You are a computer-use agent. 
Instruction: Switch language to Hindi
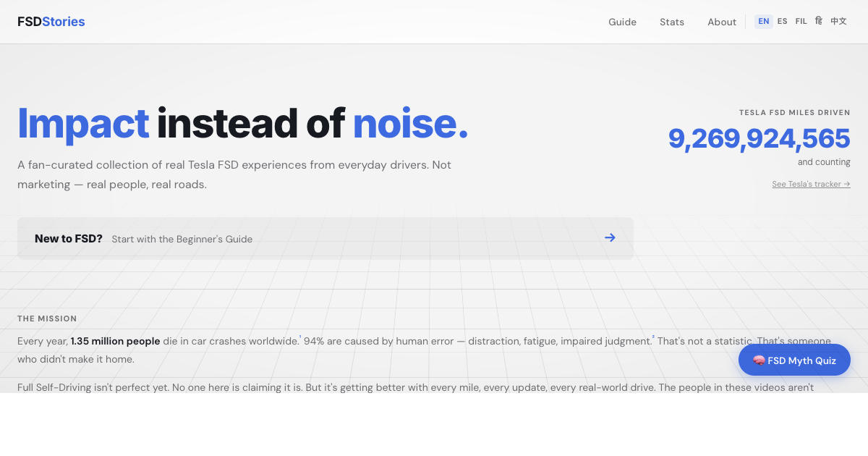819,21
